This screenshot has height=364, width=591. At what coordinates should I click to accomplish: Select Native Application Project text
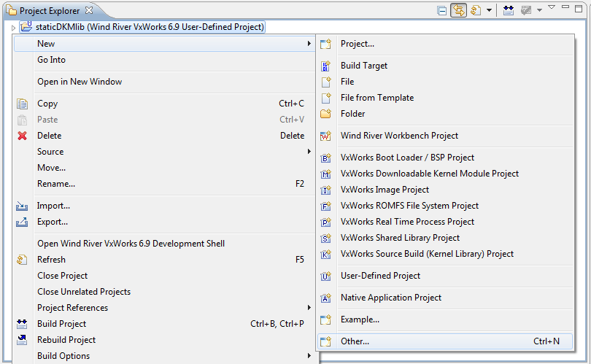391,298
